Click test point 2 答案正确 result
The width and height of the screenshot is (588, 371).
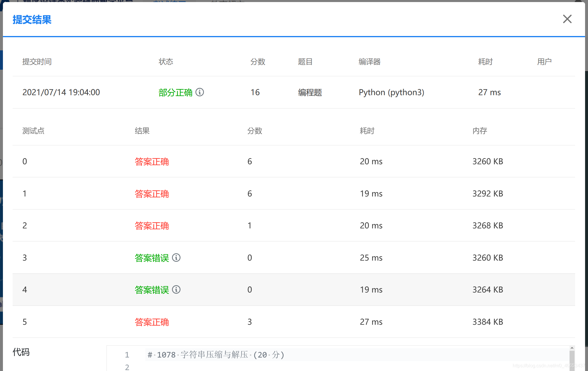point(152,226)
